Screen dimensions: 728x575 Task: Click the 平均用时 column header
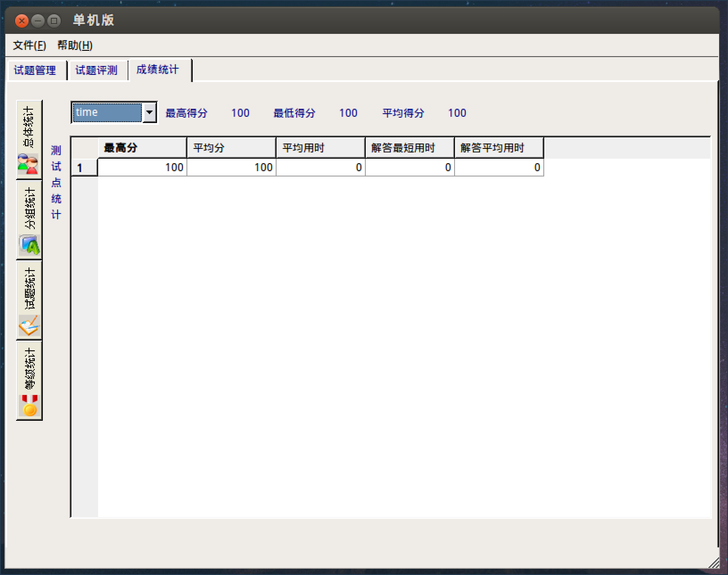(320, 148)
